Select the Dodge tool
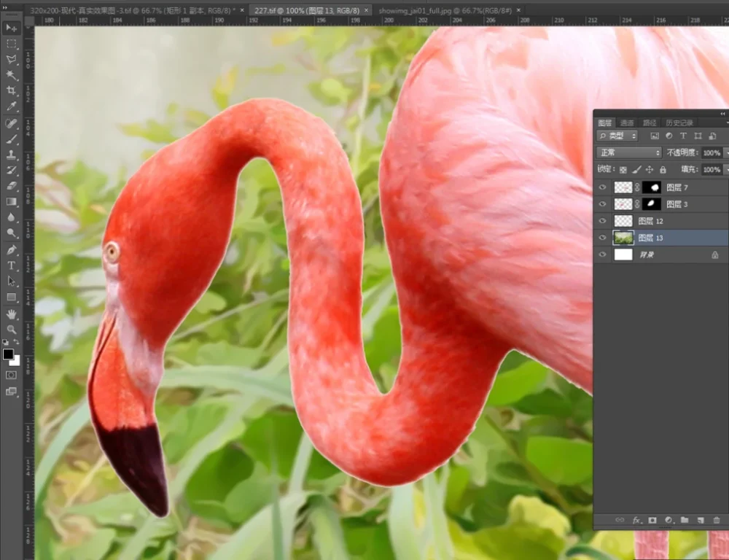This screenshot has height=560, width=729. (x=12, y=233)
